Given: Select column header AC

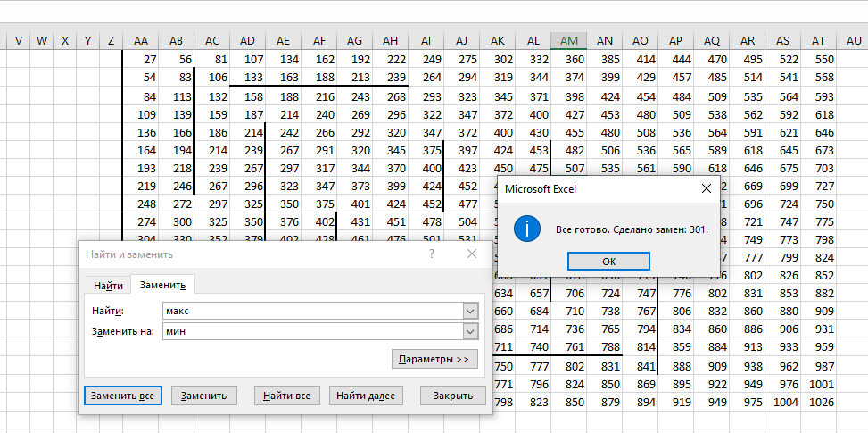Looking at the screenshot, I should (212, 41).
